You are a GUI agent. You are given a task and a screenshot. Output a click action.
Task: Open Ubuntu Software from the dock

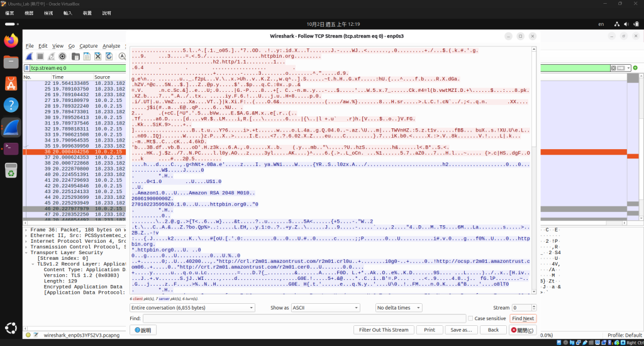coord(11,84)
